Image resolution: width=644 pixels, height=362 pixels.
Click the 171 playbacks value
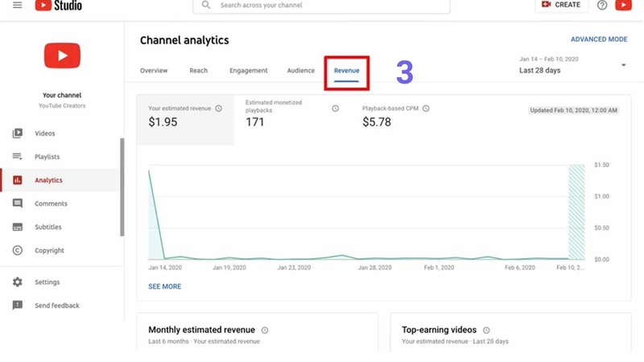click(x=254, y=122)
